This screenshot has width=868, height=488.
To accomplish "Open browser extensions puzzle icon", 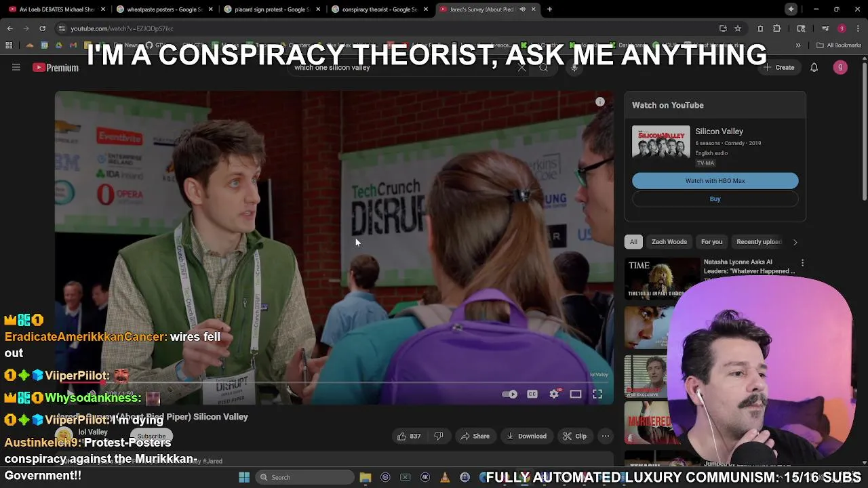I will pos(777,28).
